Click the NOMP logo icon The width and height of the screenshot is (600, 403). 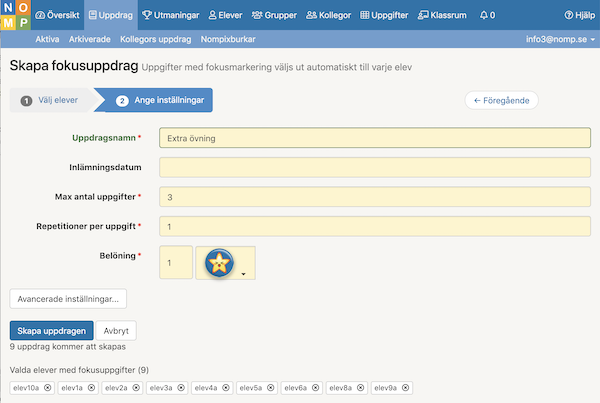click(x=16, y=15)
